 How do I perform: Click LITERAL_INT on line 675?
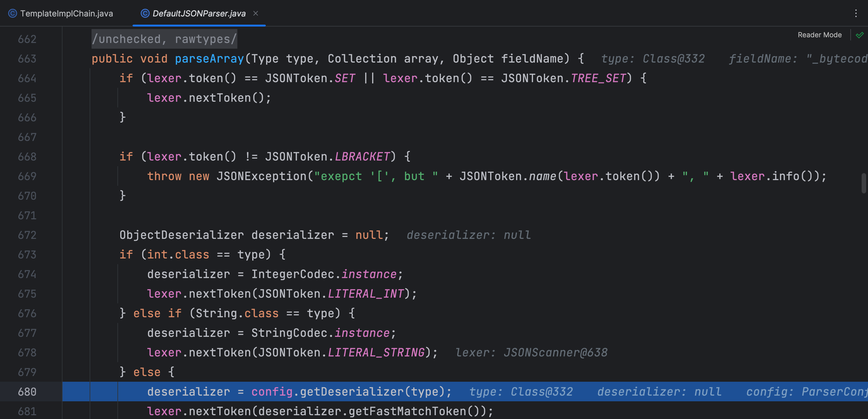coord(366,294)
